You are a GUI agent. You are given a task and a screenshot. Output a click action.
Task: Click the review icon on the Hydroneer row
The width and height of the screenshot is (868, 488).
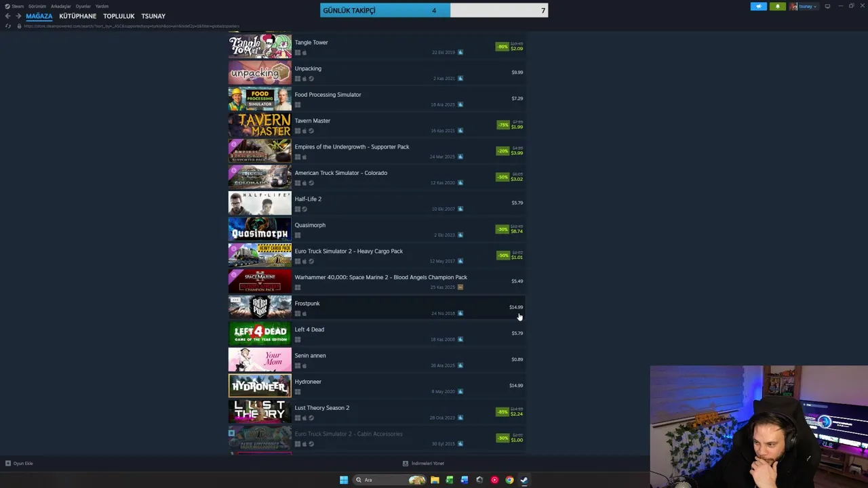coord(460,392)
